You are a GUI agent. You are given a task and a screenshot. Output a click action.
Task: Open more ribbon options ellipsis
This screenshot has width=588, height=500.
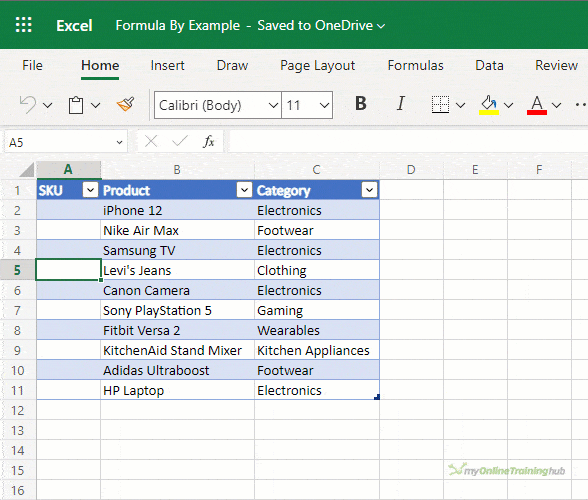[x=580, y=105]
